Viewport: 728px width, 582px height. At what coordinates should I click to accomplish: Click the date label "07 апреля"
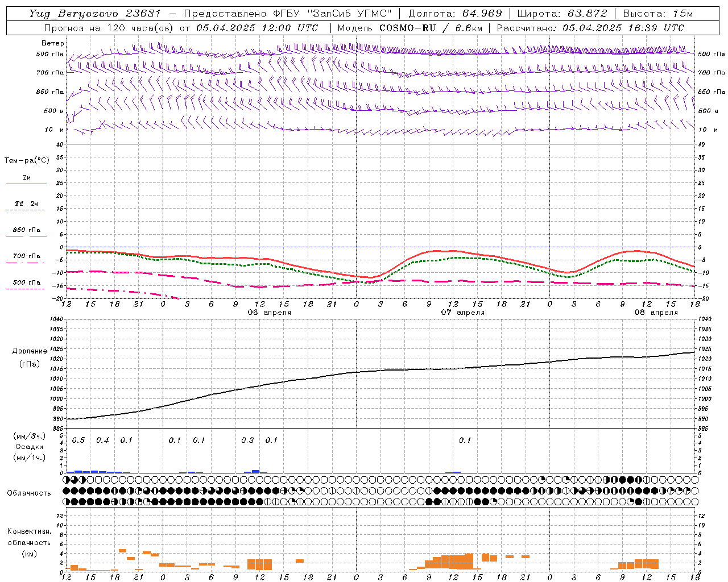[462, 313]
